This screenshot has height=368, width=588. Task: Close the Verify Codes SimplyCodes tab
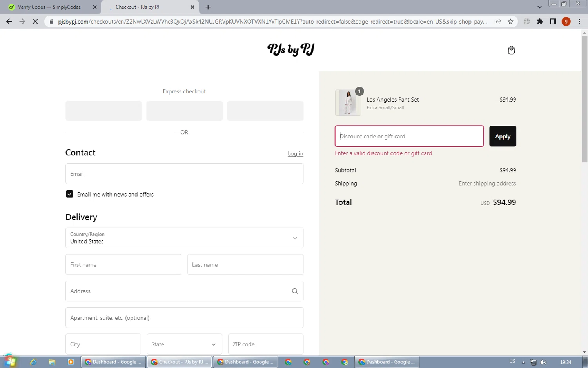pyautogui.click(x=95, y=7)
